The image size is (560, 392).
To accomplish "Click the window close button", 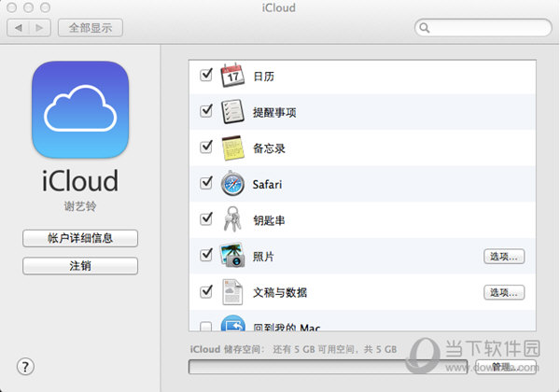I will [12, 7].
